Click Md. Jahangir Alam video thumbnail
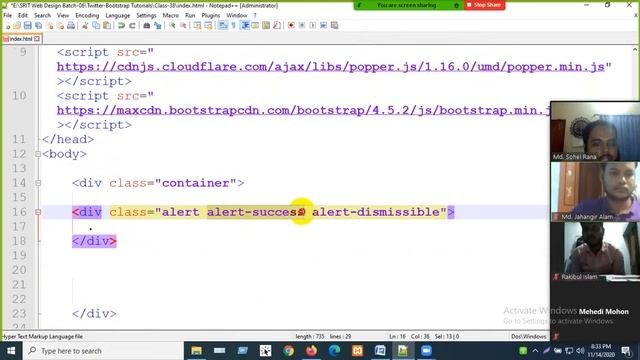The image size is (640, 360). click(x=595, y=191)
